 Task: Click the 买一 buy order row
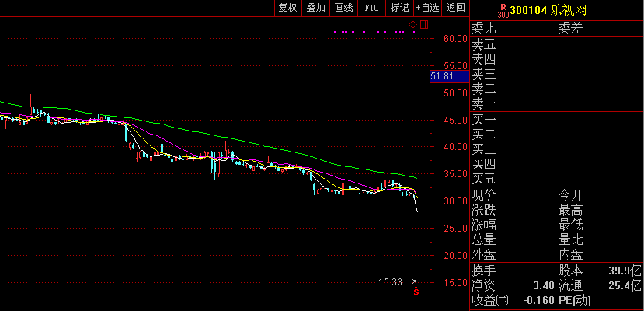pos(483,121)
